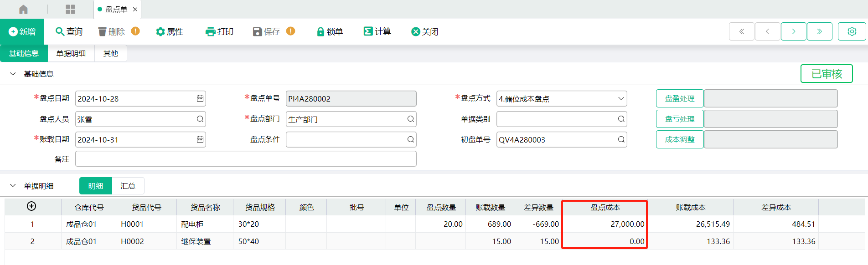Viewport: 868px width, 265px height.
Task: Switch to the 盘点单 document tab
Action: pyautogui.click(x=116, y=9)
